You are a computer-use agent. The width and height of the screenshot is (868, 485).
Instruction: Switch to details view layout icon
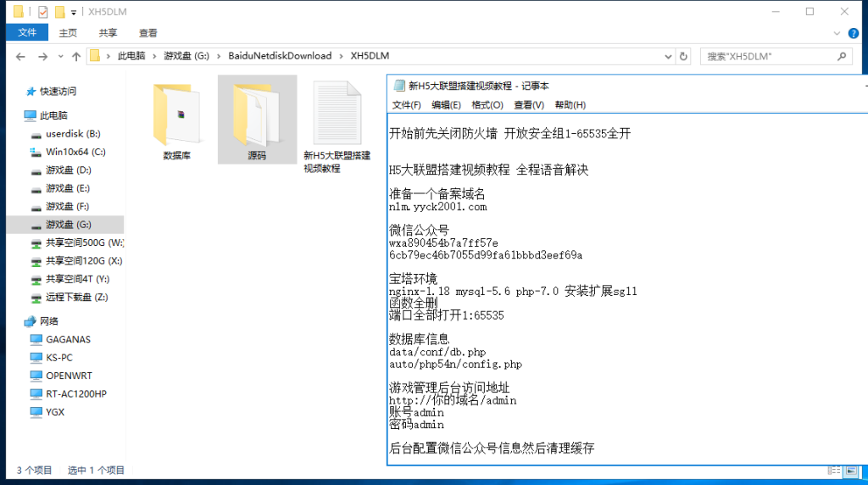click(x=834, y=471)
